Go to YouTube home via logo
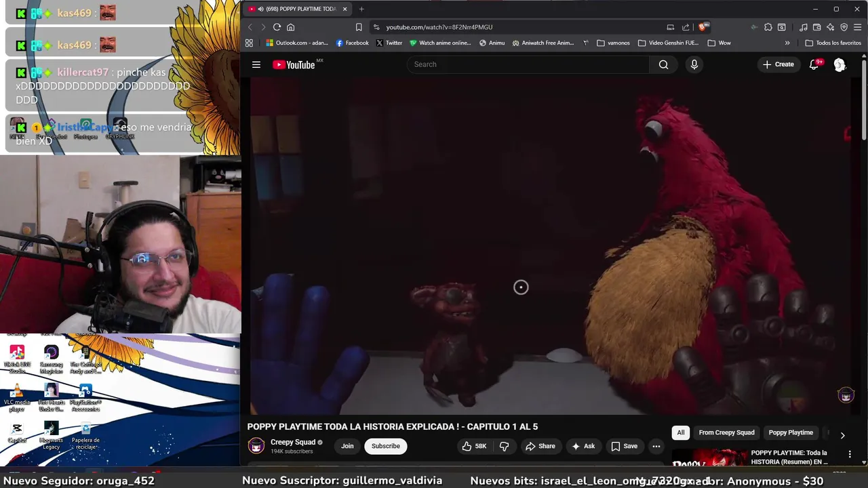 pyautogui.click(x=294, y=64)
